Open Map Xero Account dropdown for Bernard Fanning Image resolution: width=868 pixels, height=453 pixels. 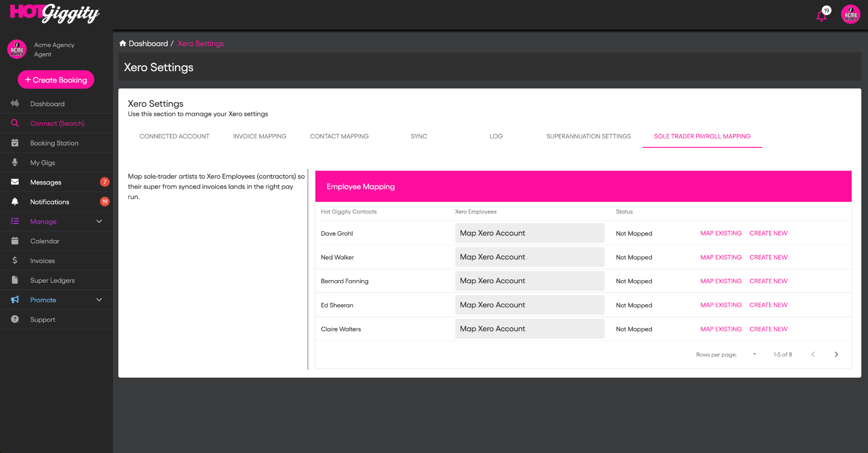(x=529, y=281)
